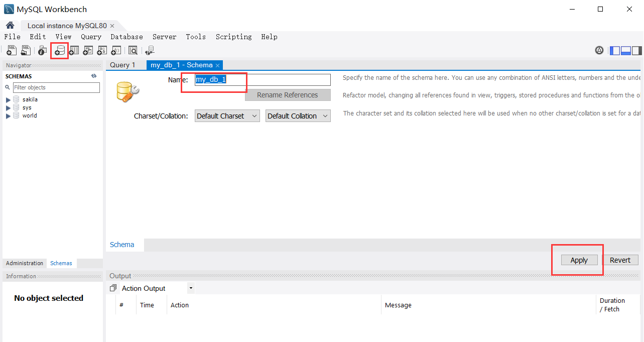Viewport: 644px width, 342px height.
Task: Click the Duration / Fetch column header
Action: tap(618, 305)
